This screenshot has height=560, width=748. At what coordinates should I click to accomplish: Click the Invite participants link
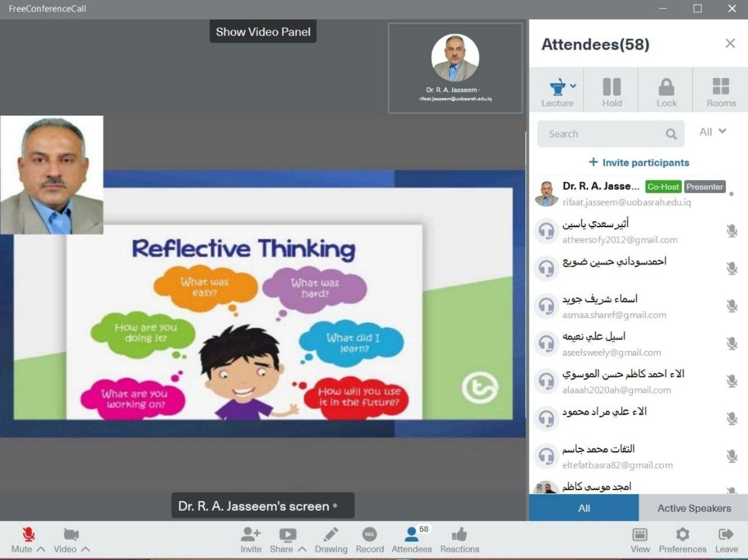639,162
